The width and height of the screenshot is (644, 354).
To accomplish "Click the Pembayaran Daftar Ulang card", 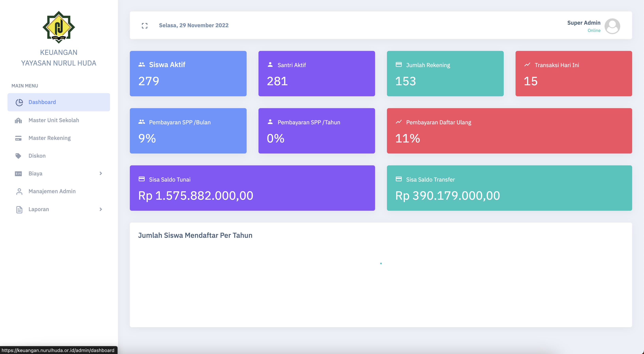I will (509, 131).
